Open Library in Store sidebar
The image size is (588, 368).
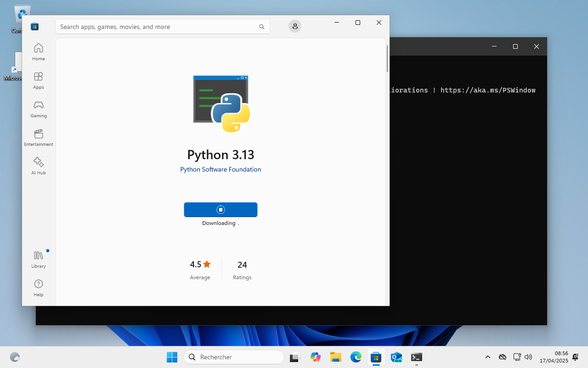pyautogui.click(x=39, y=259)
